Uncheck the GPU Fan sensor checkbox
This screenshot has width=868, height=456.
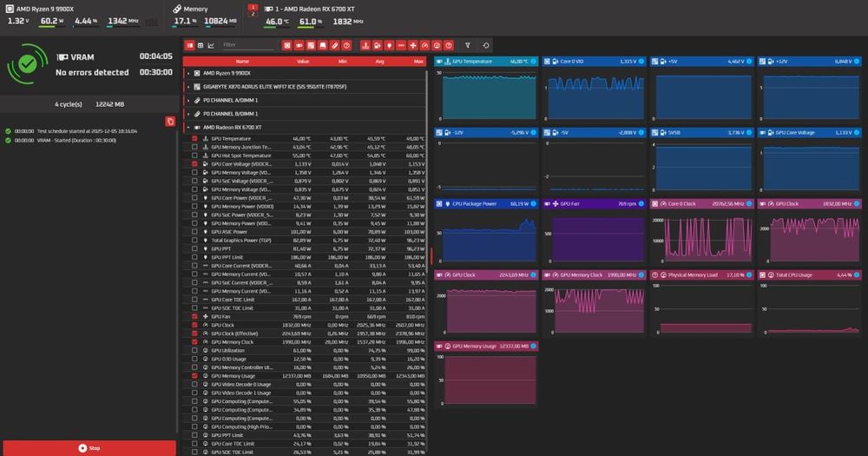(194, 316)
